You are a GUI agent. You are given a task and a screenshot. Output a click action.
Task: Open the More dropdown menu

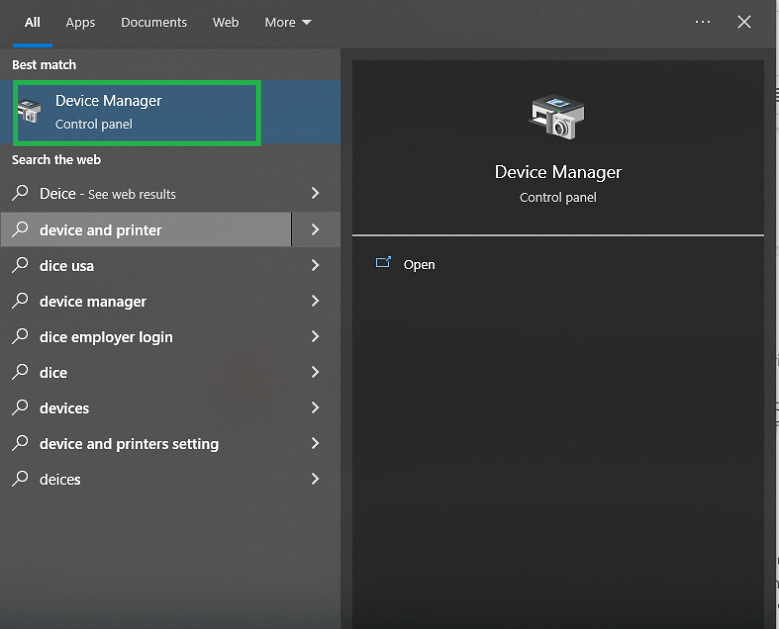tap(288, 22)
